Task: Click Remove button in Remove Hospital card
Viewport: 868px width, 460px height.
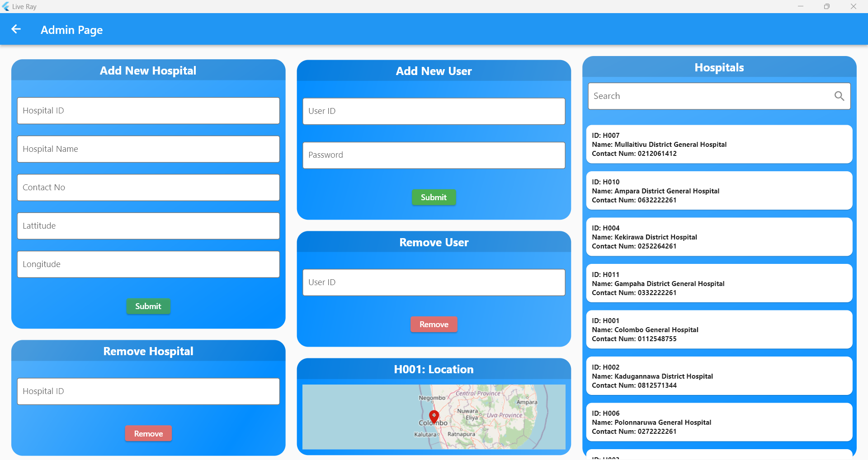Action: [148, 434]
